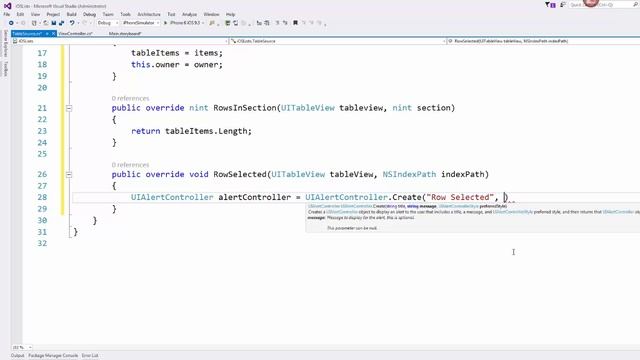Open the Debug menu

click(89, 14)
